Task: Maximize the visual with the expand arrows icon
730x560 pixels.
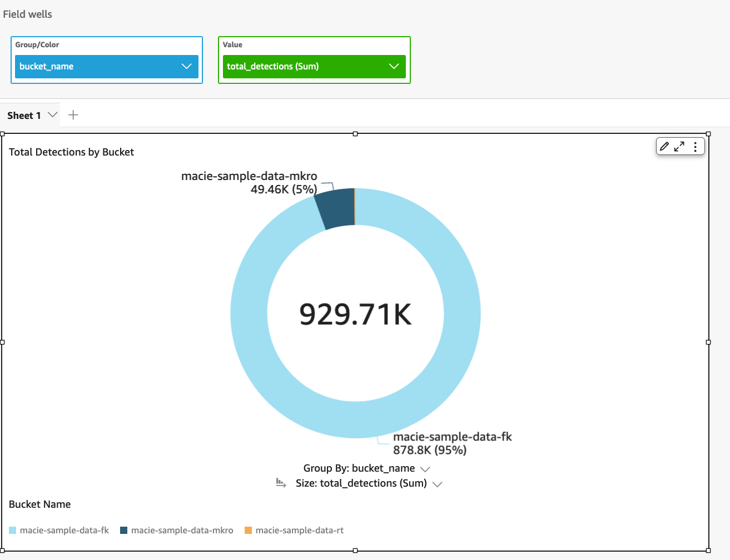Action: click(679, 147)
